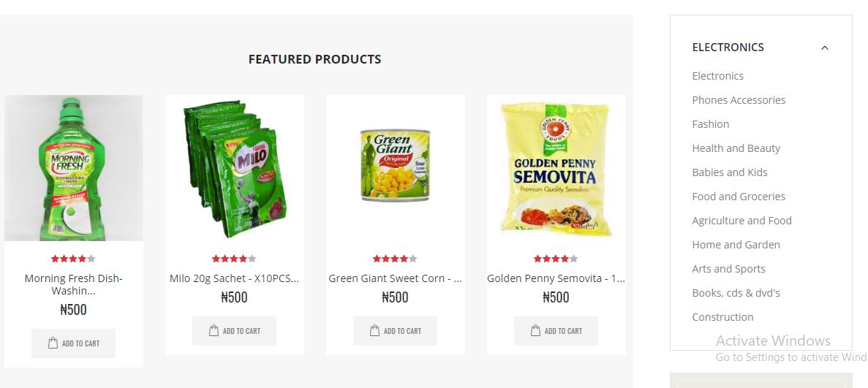Select Food and Groceries category
Viewport: 868px width, 388px height.
[739, 197]
